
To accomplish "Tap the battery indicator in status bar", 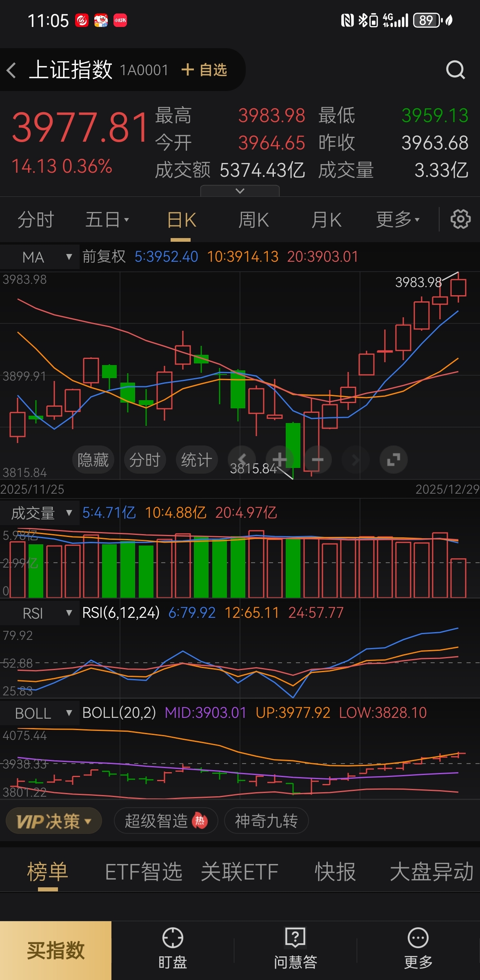I will coord(428,20).
